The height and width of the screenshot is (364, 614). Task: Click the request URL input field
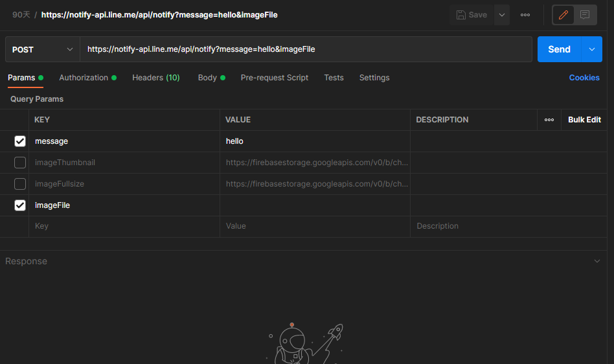[306, 49]
